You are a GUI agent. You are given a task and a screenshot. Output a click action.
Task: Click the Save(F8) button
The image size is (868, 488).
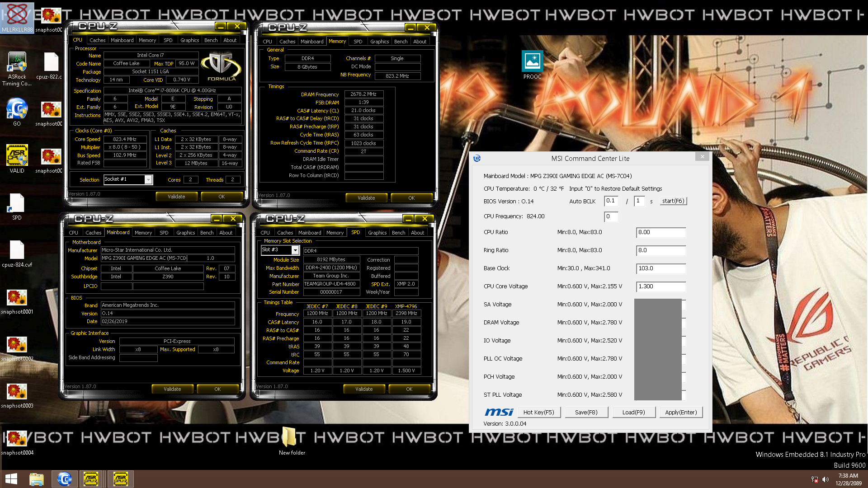click(x=586, y=412)
